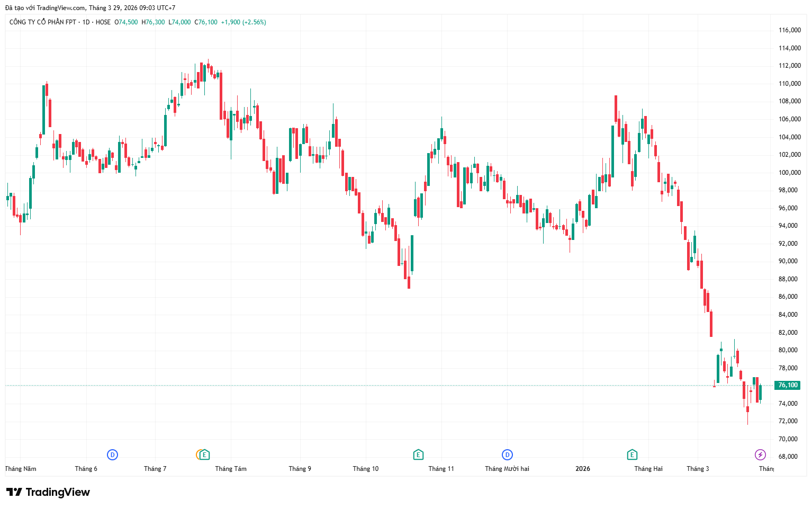Click the Tháng Năm label on time axis

[x=21, y=469]
